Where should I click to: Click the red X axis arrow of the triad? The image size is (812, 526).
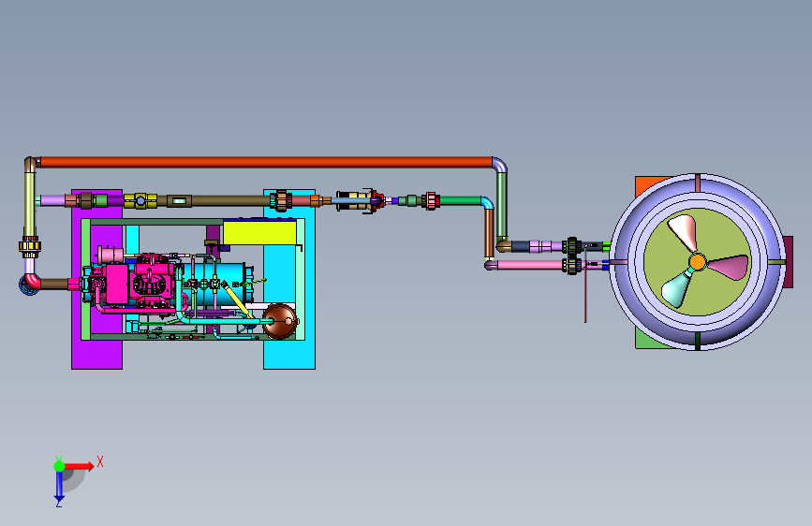click(x=79, y=466)
